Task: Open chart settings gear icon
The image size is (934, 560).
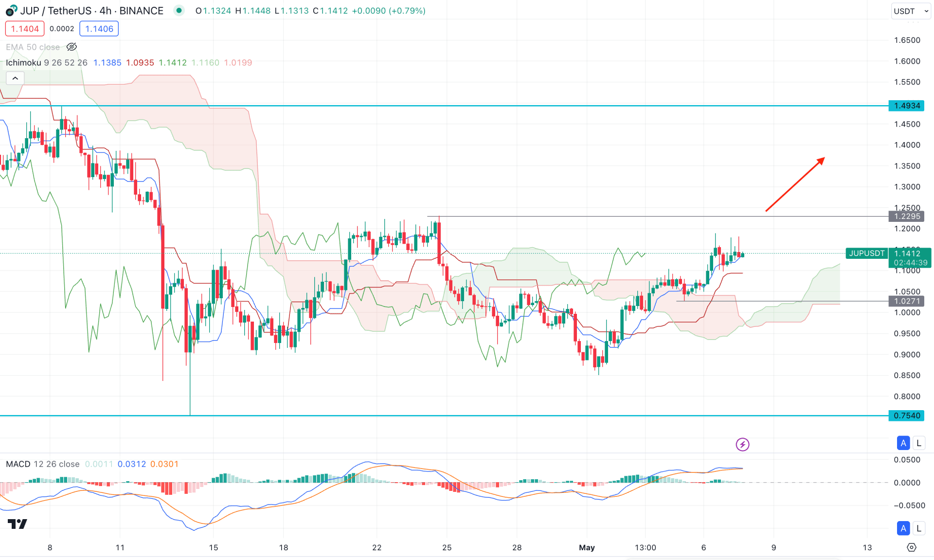Action: tap(912, 547)
